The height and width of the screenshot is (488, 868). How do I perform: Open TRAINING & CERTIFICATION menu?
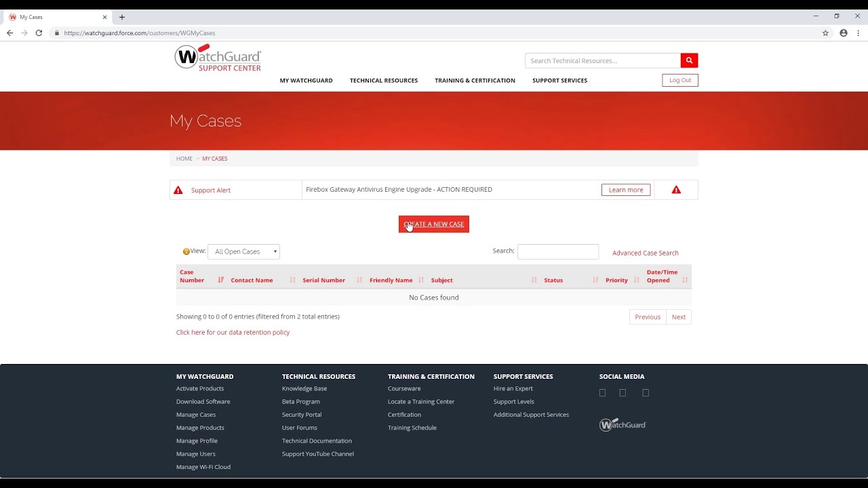pos(475,81)
